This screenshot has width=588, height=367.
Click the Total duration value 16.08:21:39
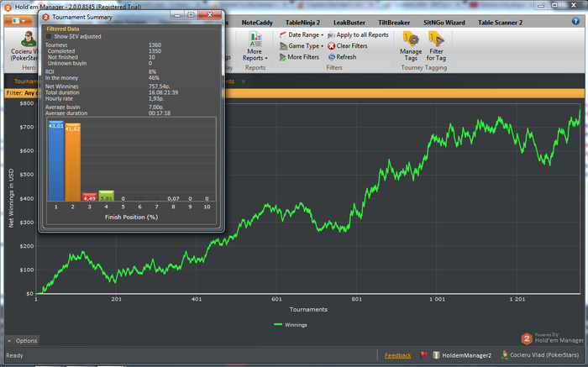tap(163, 92)
